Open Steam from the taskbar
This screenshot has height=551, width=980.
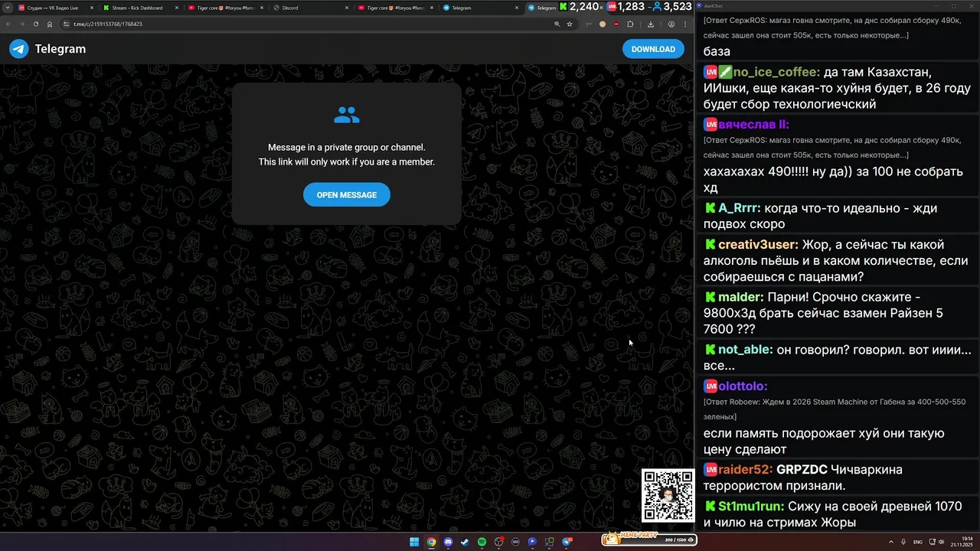click(x=465, y=542)
